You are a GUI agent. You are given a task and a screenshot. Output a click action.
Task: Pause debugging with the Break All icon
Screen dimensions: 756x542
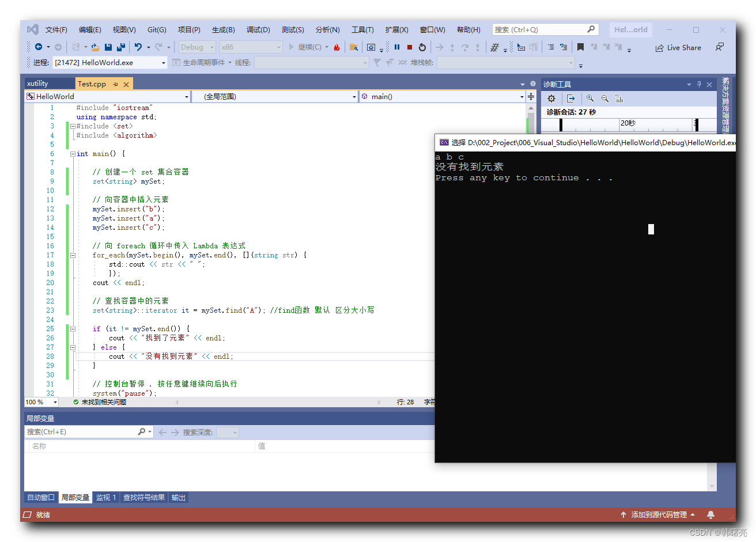[397, 47]
